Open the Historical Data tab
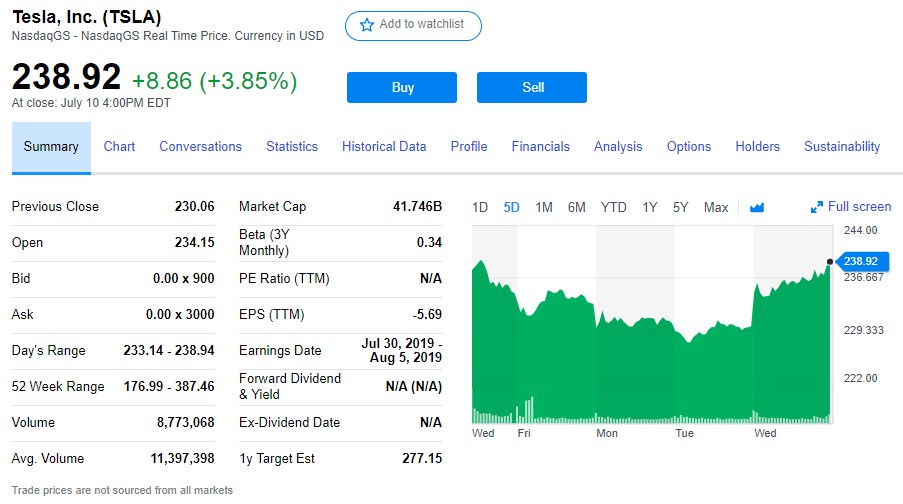The image size is (903, 504). coord(384,147)
